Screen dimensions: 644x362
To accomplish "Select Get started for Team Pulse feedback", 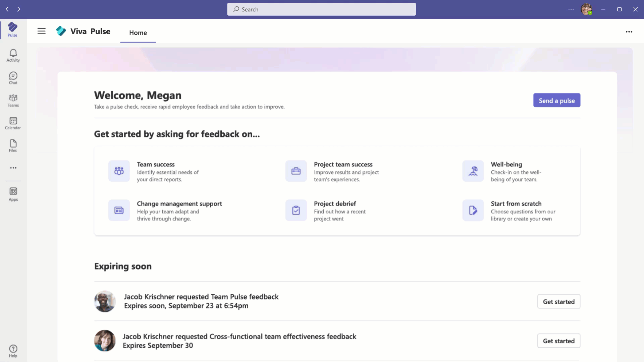I will tap(558, 301).
